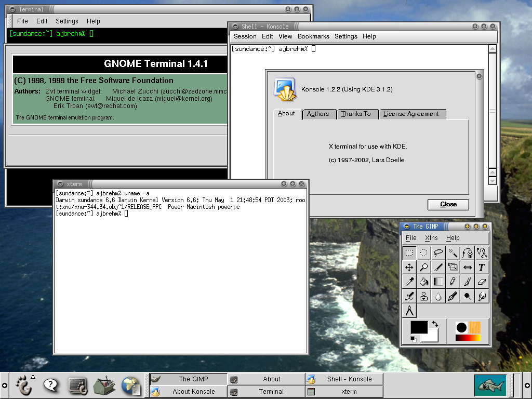Launch the GNOME help question mark icon
Image resolution: width=532 pixels, height=399 pixels.
click(51, 385)
